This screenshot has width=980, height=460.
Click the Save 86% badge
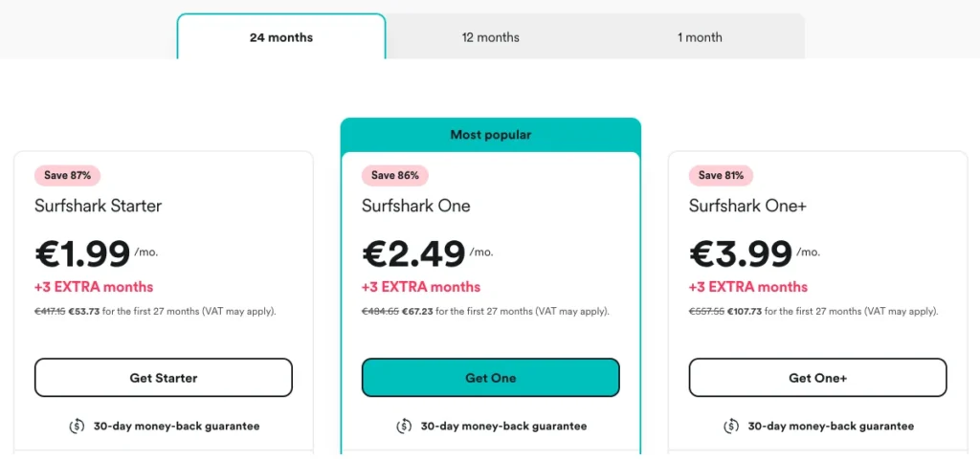(395, 175)
